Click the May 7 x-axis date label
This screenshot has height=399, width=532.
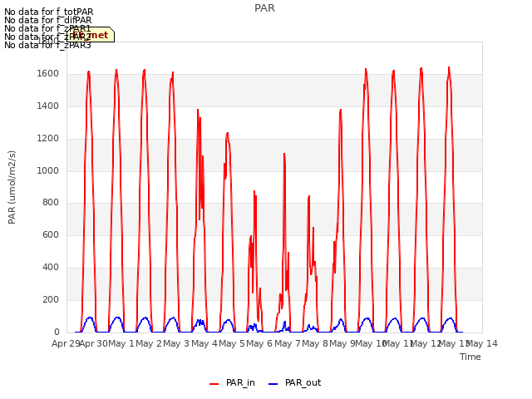(x=288, y=343)
